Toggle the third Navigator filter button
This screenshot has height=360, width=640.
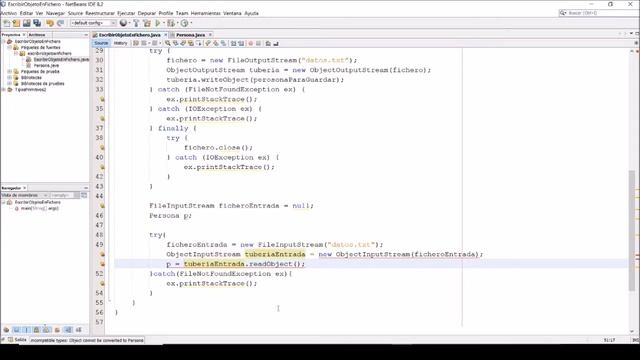tap(27, 330)
